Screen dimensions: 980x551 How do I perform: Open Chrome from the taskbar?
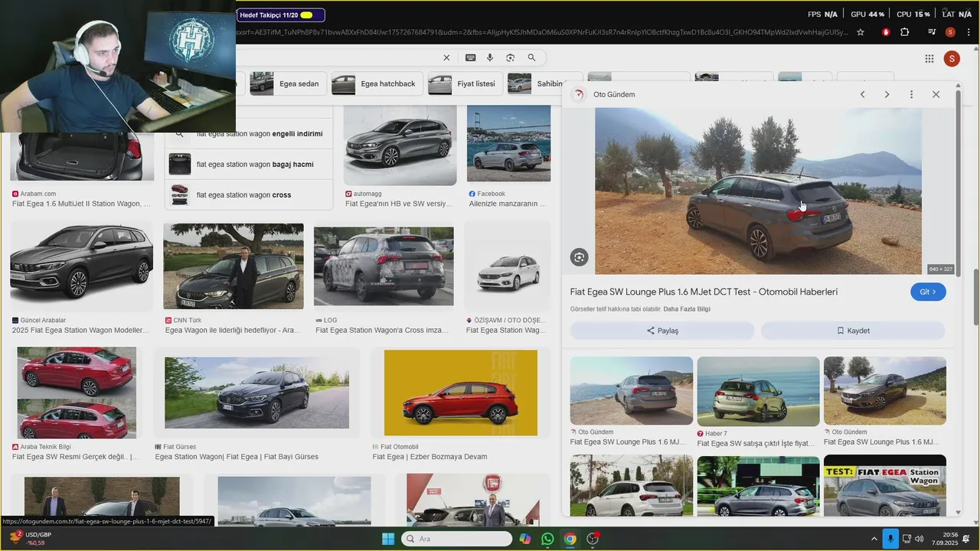click(x=570, y=539)
